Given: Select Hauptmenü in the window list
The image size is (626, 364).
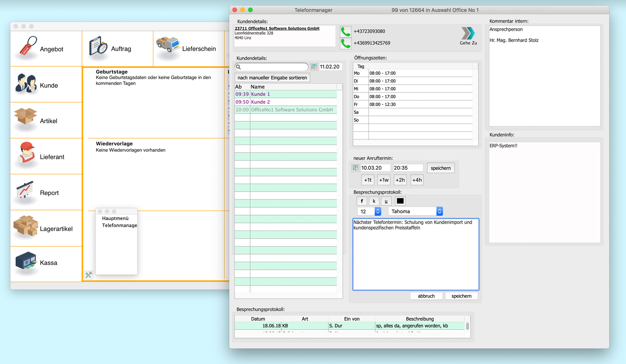Looking at the screenshot, I should click(x=115, y=218).
